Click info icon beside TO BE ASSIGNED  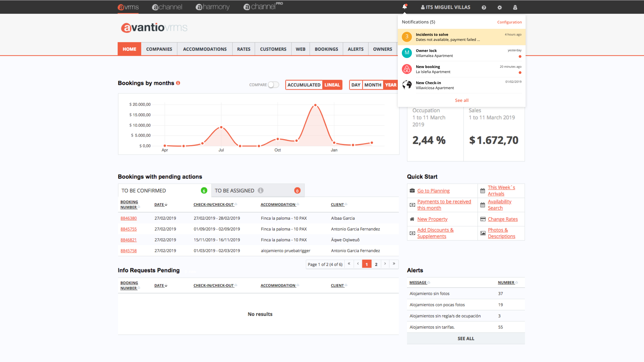click(x=260, y=190)
